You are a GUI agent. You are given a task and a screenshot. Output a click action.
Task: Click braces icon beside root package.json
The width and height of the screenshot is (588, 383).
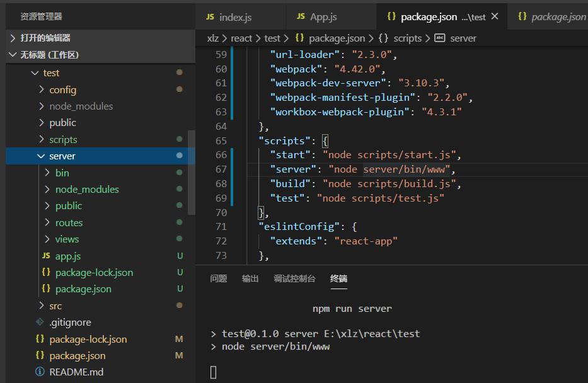coord(40,355)
